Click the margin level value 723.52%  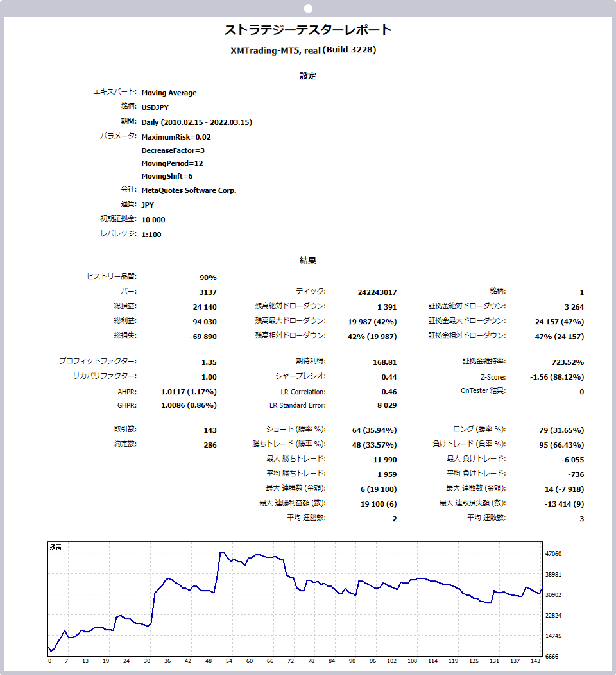point(568,362)
